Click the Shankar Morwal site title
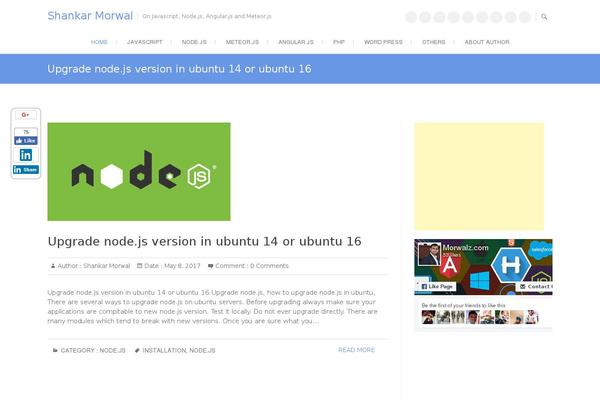Image resolution: width=600 pixels, height=400 pixels. (90, 16)
